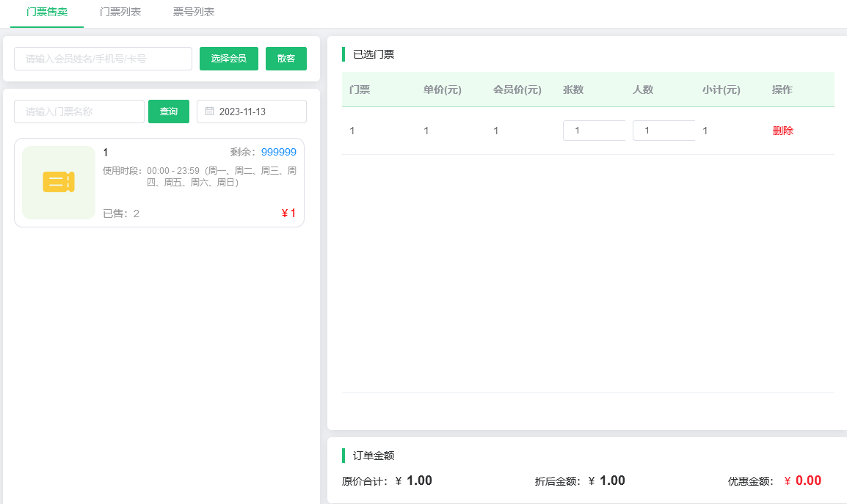Click the green bar icon beside 已选门票
Image resolution: width=847 pixels, height=504 pixels.
click(343, 54)
